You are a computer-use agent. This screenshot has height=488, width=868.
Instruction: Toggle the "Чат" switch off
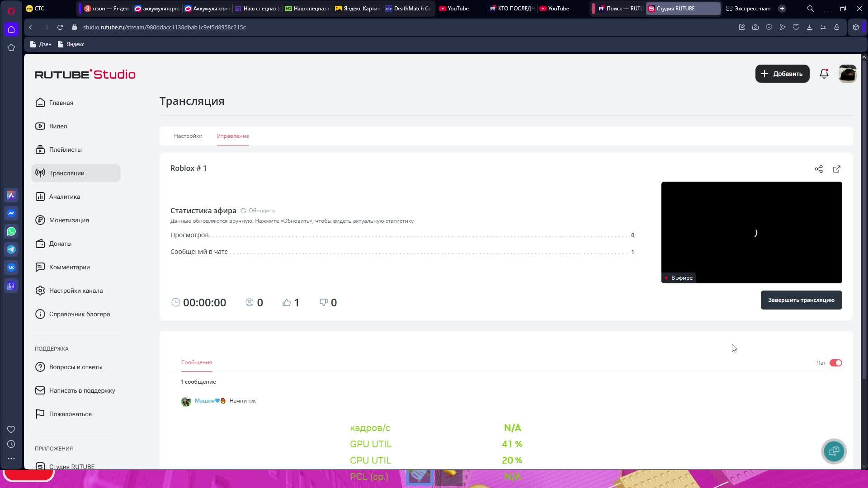[x=835, y=363]
